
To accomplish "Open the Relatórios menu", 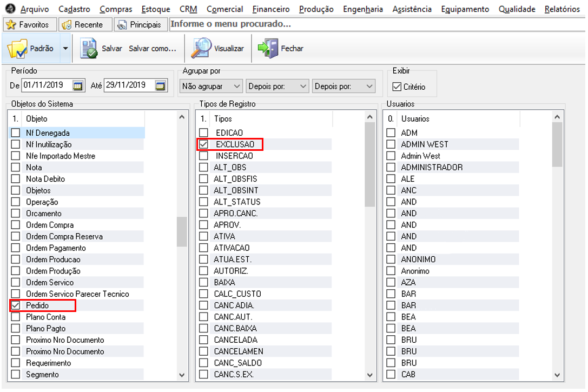I will tap(561, 9).
